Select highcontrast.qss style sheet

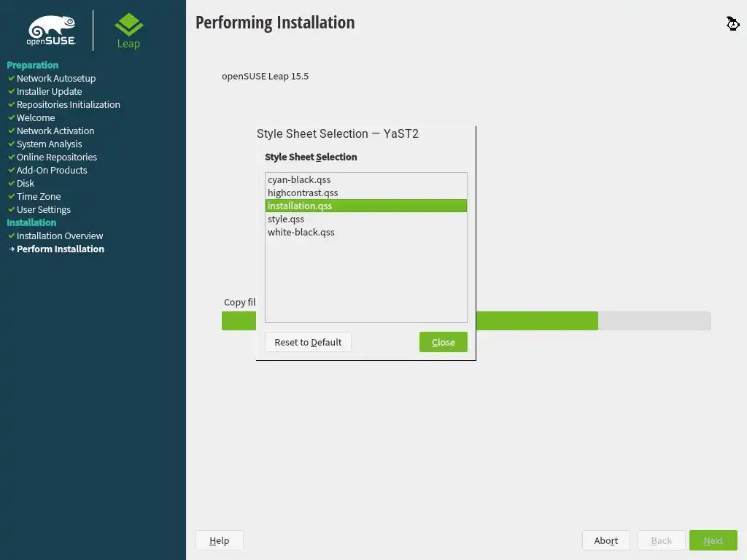[365, 192]
